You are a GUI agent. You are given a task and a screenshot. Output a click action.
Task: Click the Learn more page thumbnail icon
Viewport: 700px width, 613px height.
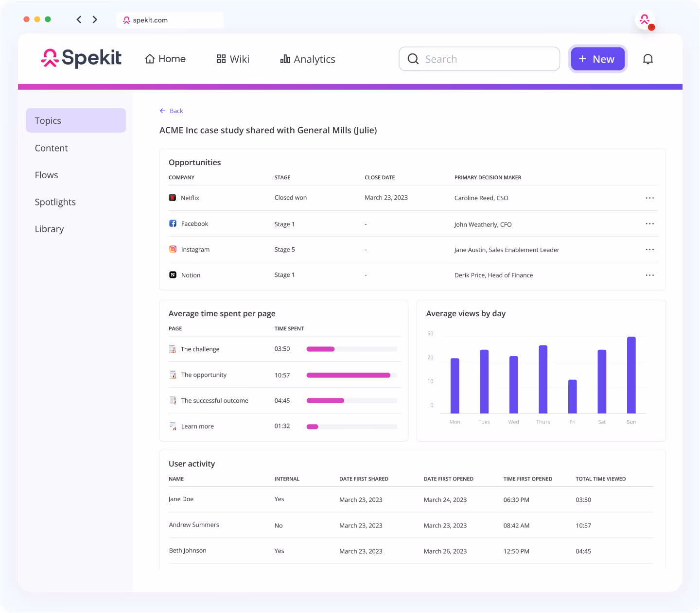pyautogui.click(x=173, y=426)
